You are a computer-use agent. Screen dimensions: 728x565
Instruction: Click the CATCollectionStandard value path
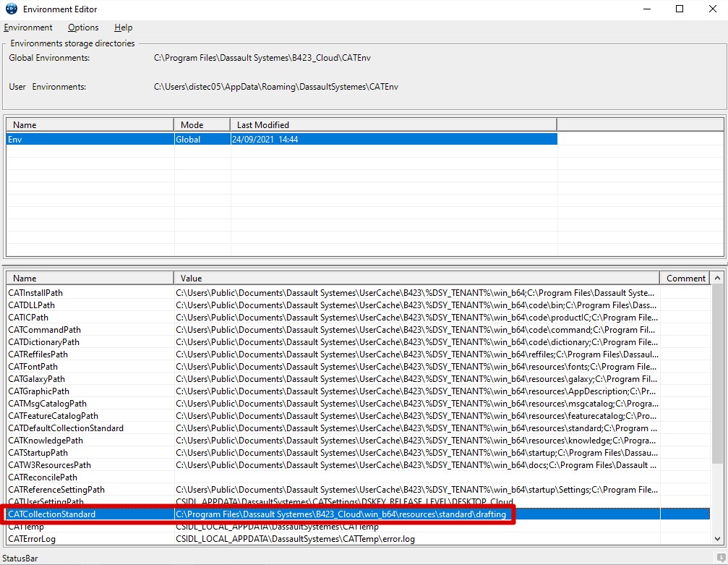point(341,514)
